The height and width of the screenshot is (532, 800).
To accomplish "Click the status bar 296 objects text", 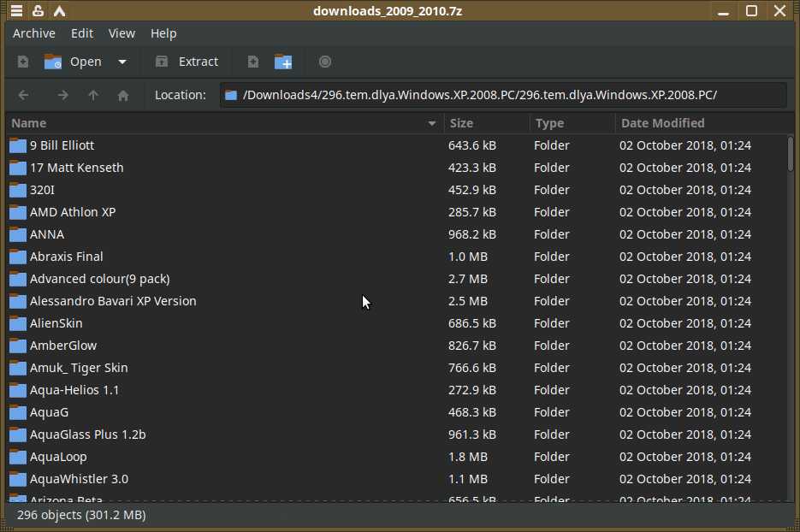I will pyautogui.click(x=81, y=515).
